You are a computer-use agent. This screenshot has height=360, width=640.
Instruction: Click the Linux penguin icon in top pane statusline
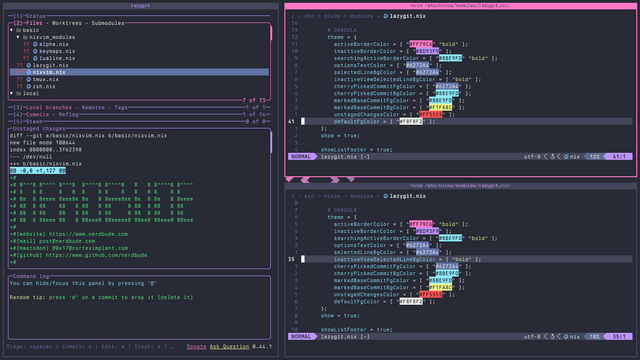pos(552,156)
